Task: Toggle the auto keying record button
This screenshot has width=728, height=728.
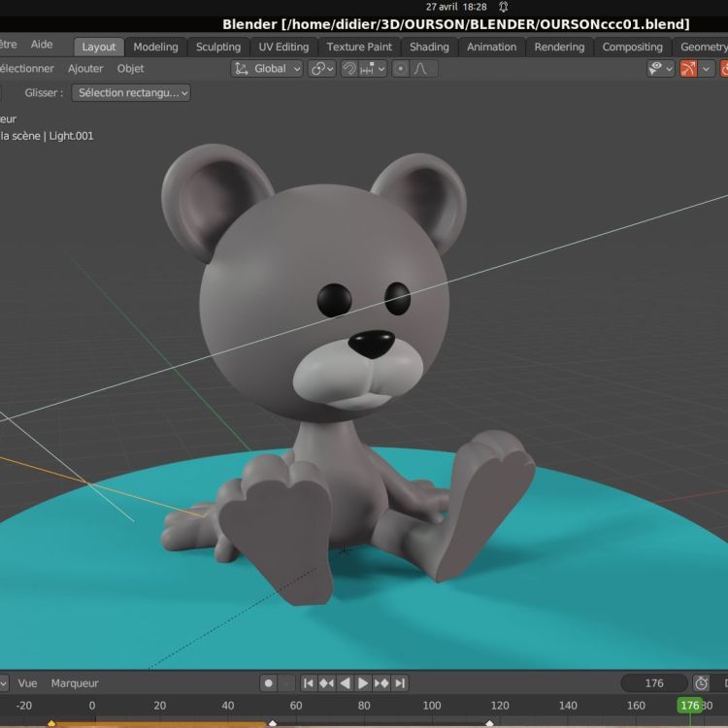Action: 268,683
